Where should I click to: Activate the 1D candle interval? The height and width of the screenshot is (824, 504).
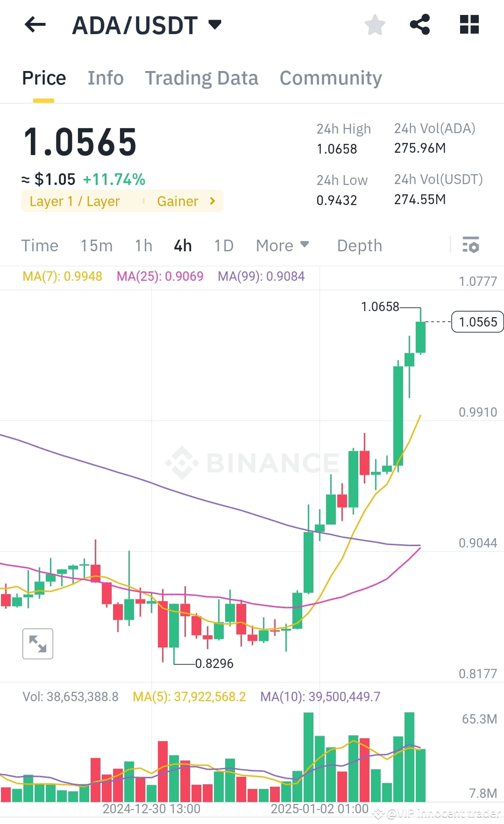tap(223, 245)
